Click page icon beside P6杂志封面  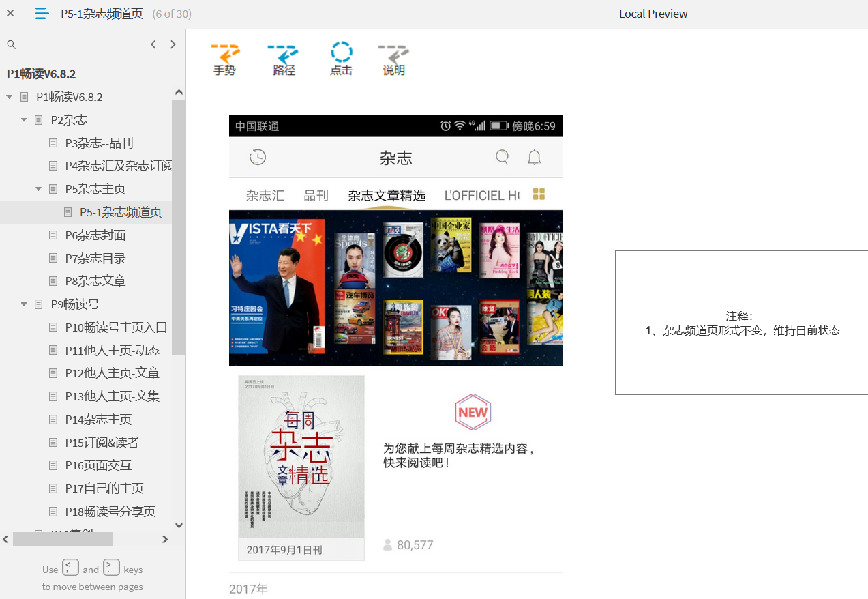(x=54, y=235)
